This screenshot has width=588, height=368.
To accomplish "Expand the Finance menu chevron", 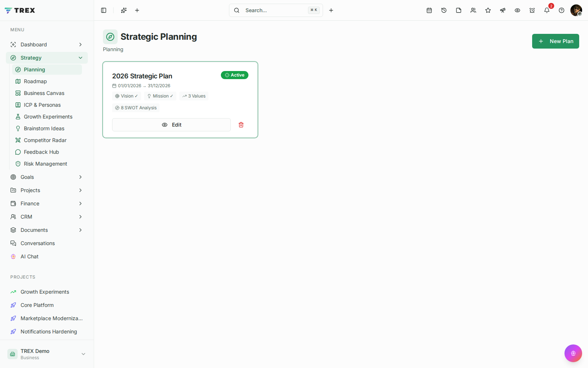I will [x=80, y=204].
